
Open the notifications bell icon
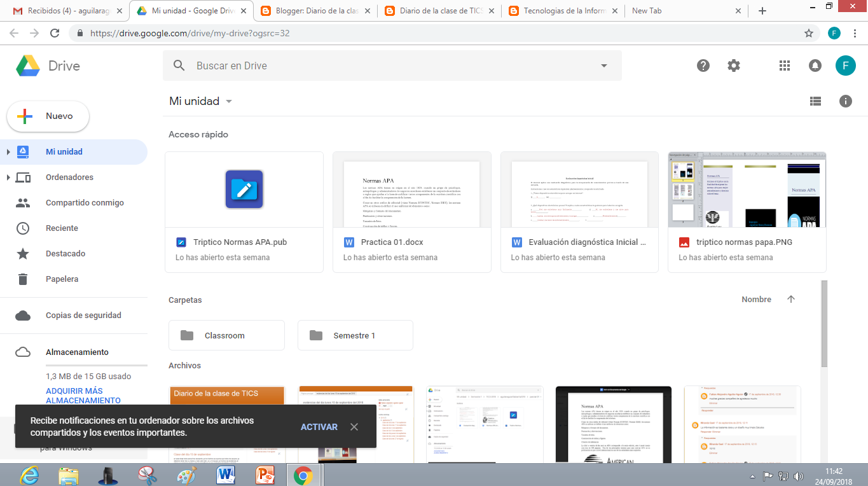coord(815,66)
